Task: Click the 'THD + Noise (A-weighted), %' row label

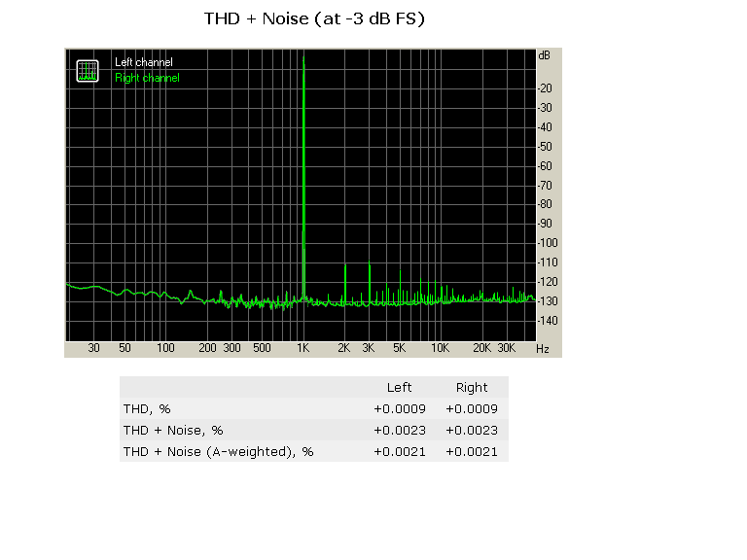Action: (218, 452)
